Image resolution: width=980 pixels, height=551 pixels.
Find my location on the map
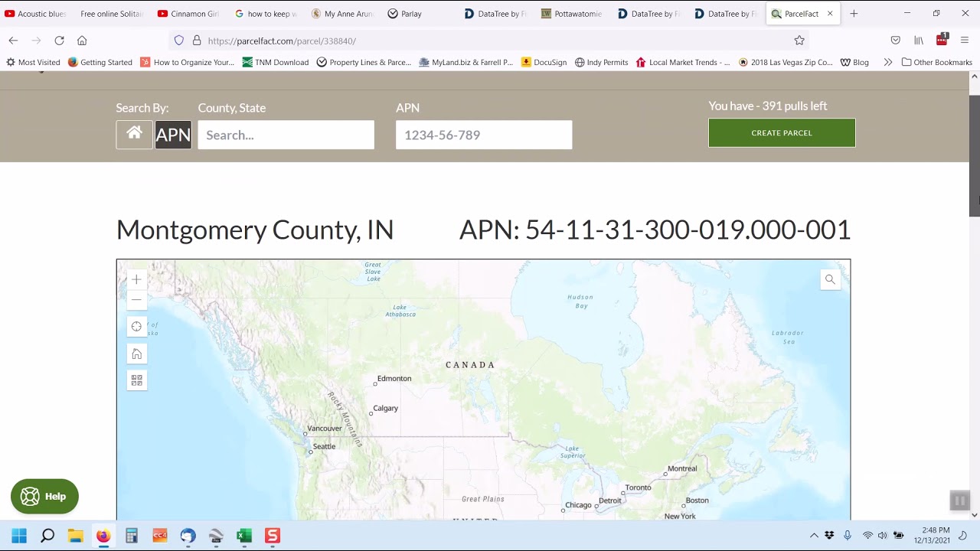tap(136, 327)
